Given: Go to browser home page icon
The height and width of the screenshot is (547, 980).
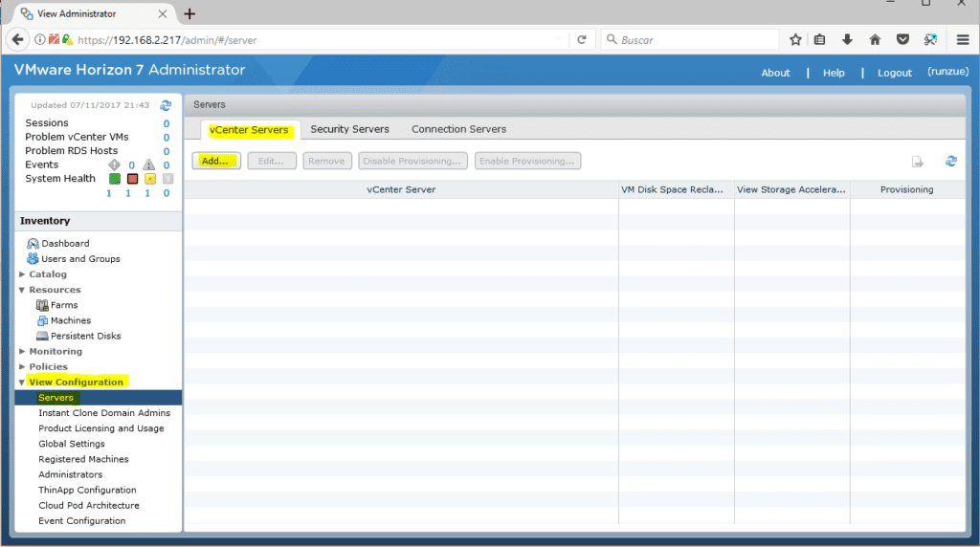Looking at the screenshot, I should 875,40.
